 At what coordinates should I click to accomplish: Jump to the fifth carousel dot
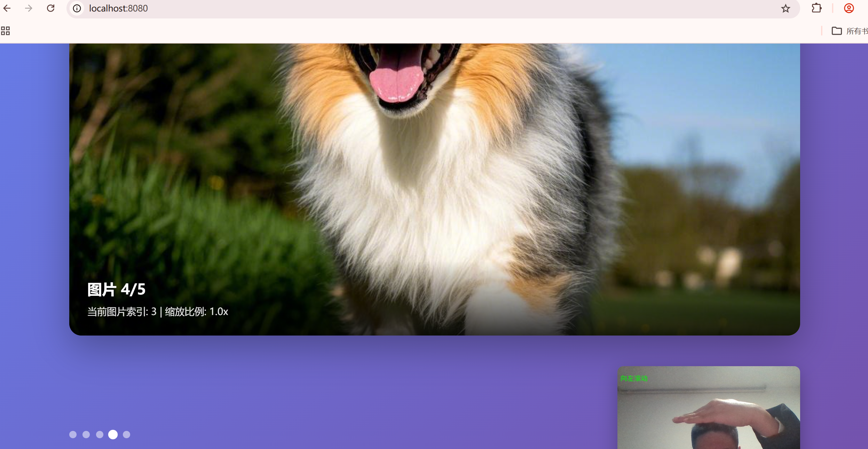point(126,434)
